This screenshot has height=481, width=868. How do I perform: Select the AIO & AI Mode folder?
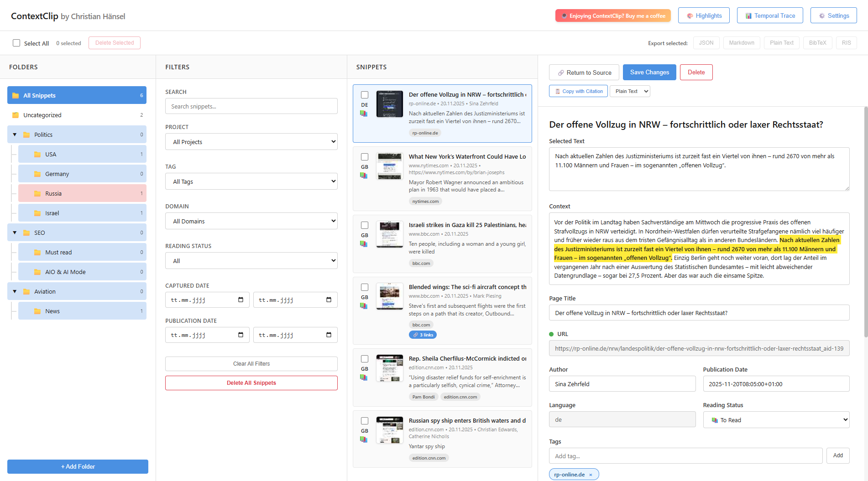(65, 272)
